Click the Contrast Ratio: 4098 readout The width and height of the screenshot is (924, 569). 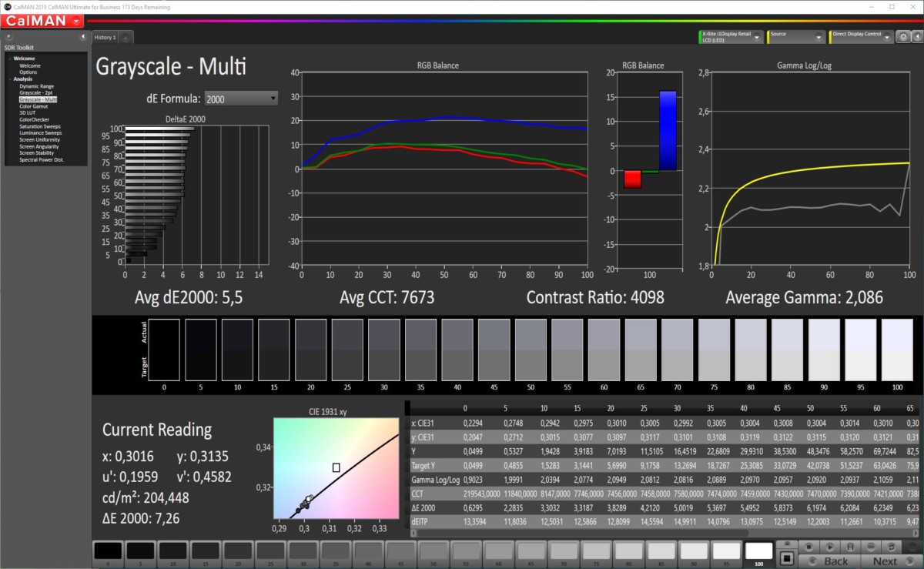tap(595, 297)
